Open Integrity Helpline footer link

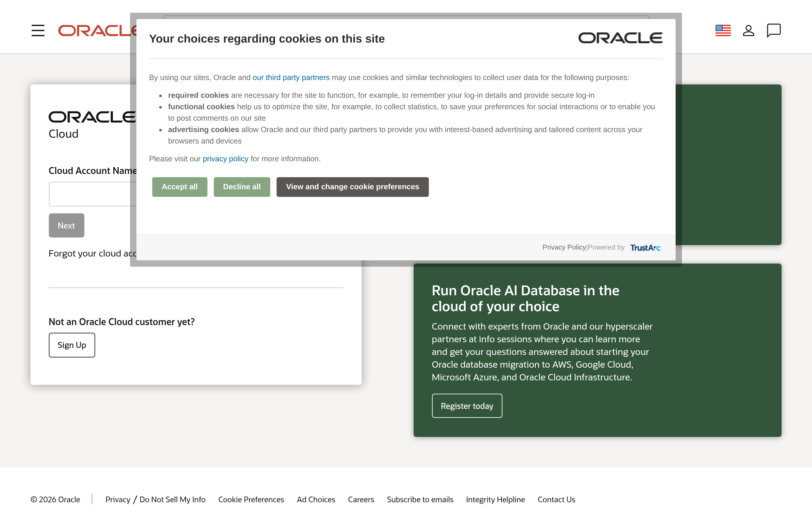pos(495,500)
